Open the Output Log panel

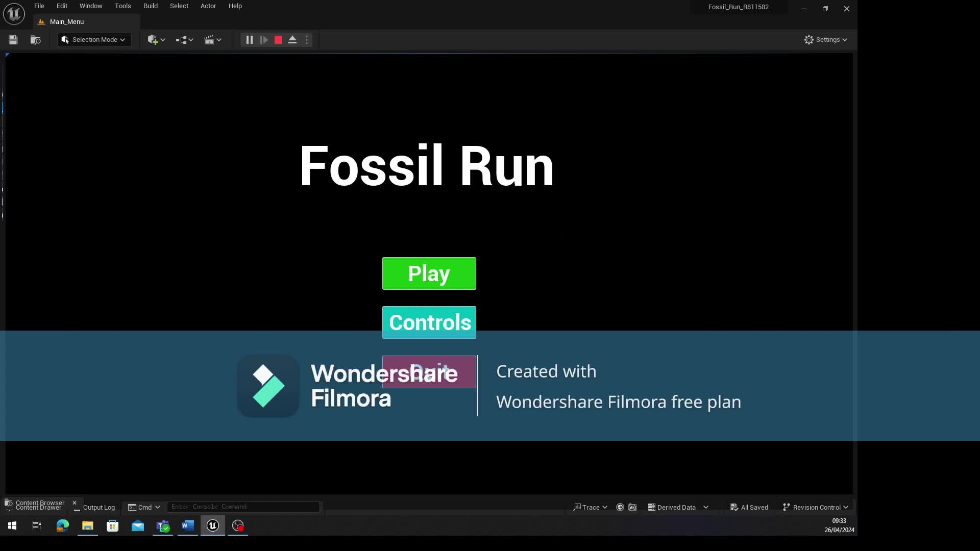[x=94, y=508]
